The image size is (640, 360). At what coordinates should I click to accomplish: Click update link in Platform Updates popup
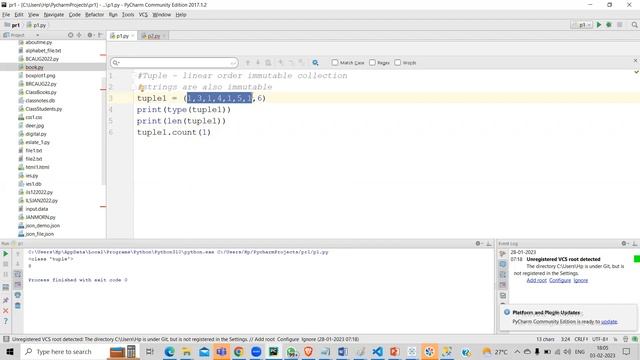point(609,322)
